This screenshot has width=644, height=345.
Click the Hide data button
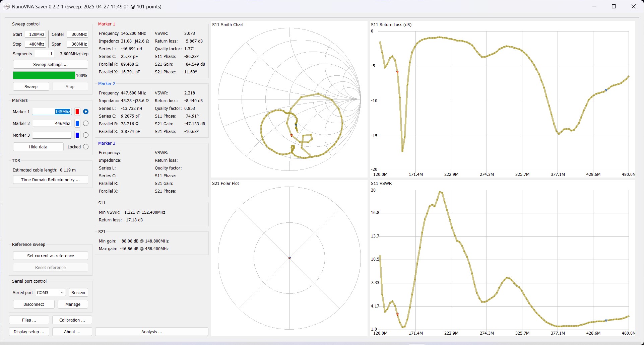click(38, 147)
